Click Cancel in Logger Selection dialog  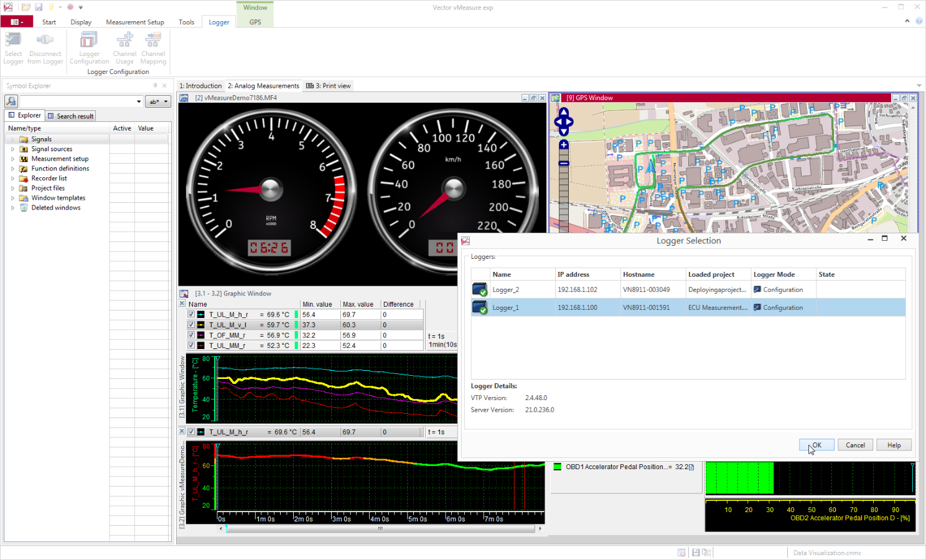click(855, 445)
